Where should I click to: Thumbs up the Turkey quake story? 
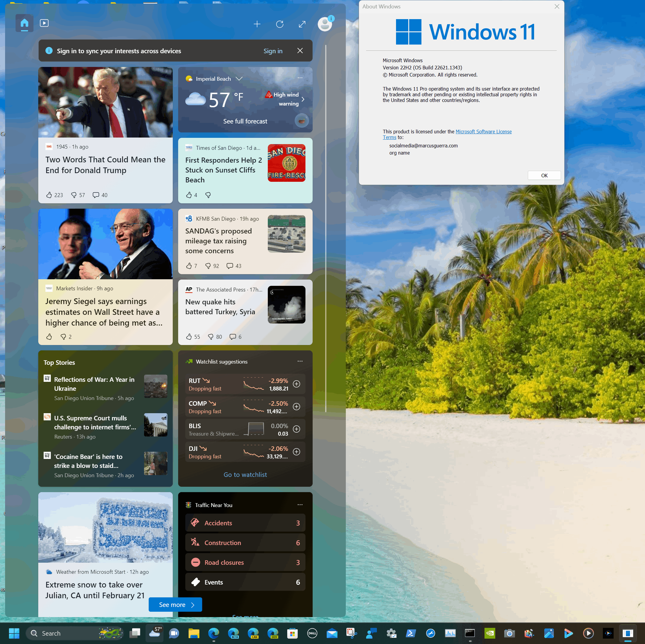click(189, 337)
